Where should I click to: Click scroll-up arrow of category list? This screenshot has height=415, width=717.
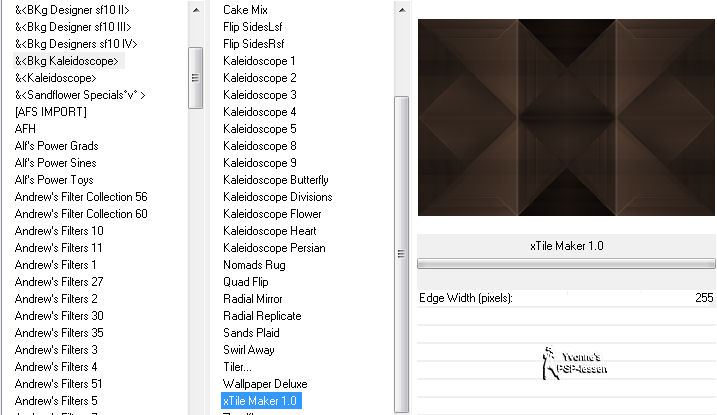tap(196, 10)
